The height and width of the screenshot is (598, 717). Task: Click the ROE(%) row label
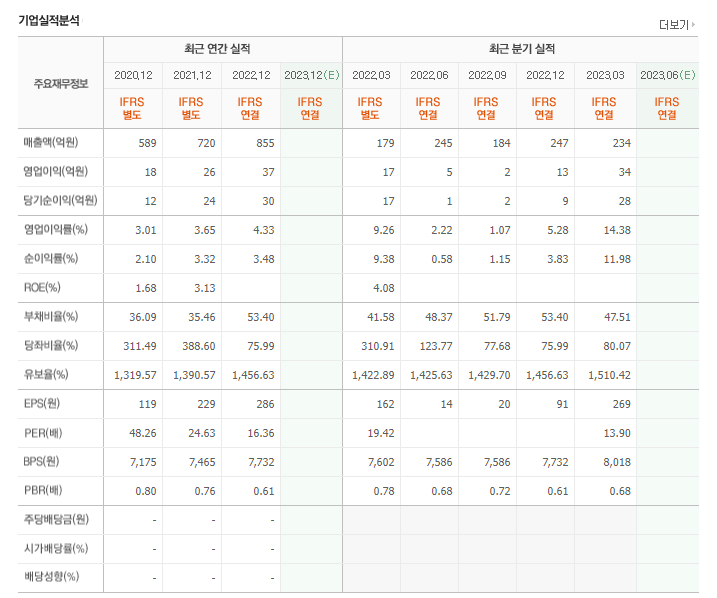(42, 288)
